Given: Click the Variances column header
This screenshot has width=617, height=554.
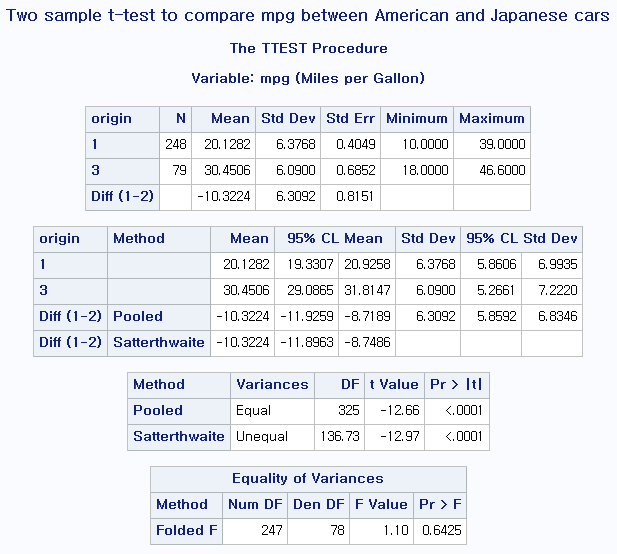Looking at the screenshot, I should coord(272,384).
